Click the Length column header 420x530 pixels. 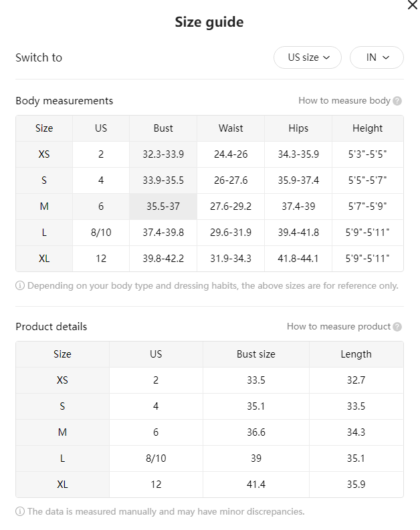pos(356,354)
